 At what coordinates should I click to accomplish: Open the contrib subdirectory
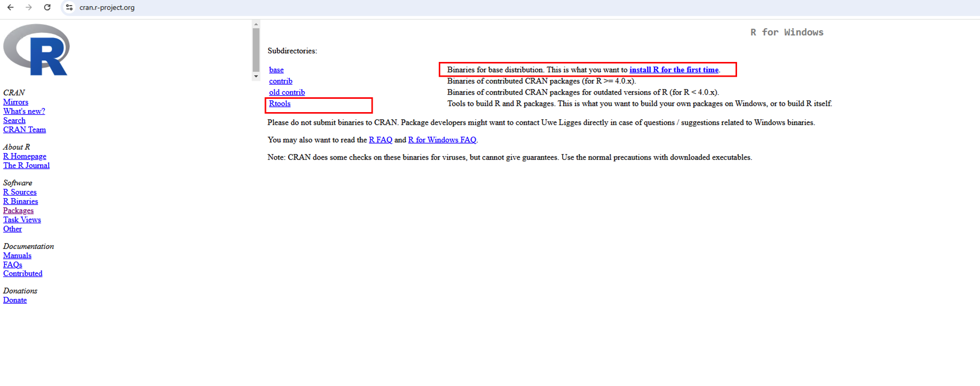(x=281, y=81)
